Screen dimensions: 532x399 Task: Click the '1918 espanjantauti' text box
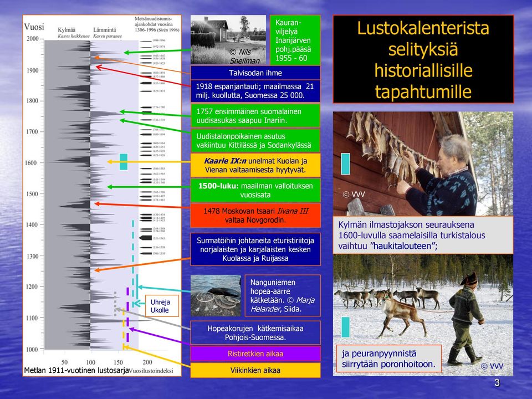(x=255, y=91)
